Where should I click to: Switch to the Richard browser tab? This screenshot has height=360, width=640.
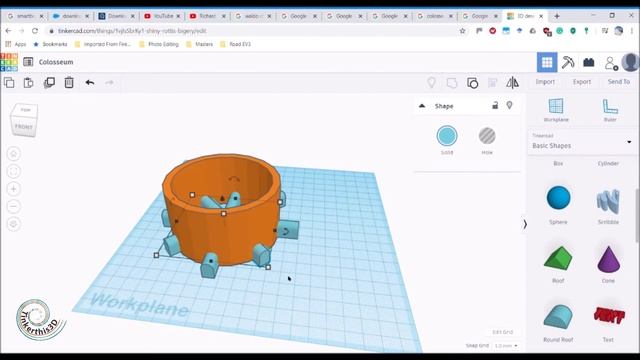click(x=208, y=16)
